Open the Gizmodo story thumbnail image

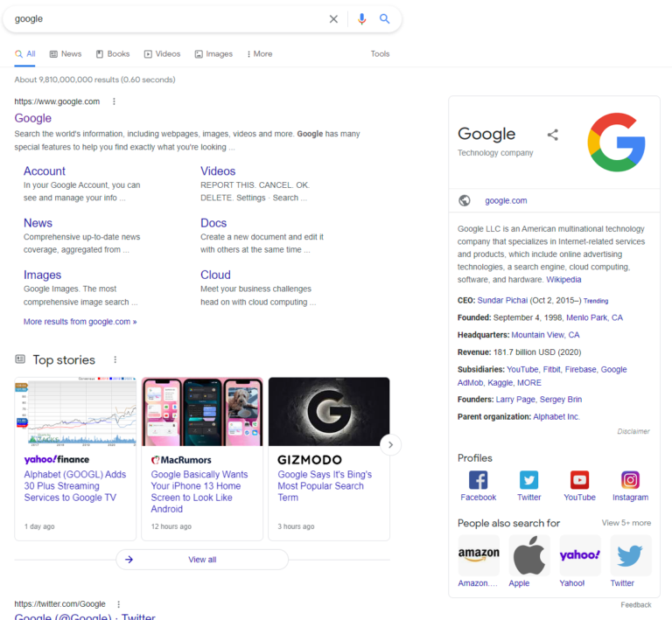click(x=328, y=411)
